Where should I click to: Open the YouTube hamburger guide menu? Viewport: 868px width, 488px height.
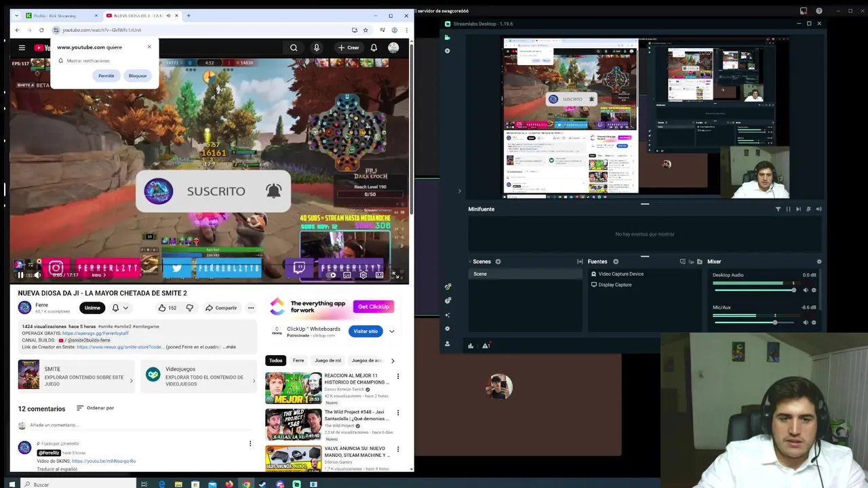[x=22, y=47]
